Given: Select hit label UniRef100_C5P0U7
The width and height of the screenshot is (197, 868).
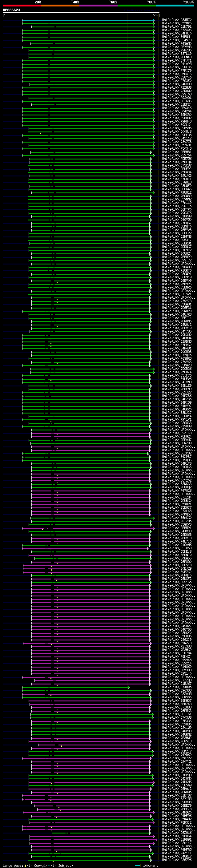Looking at the screenshot, I should tap(176, 440).
